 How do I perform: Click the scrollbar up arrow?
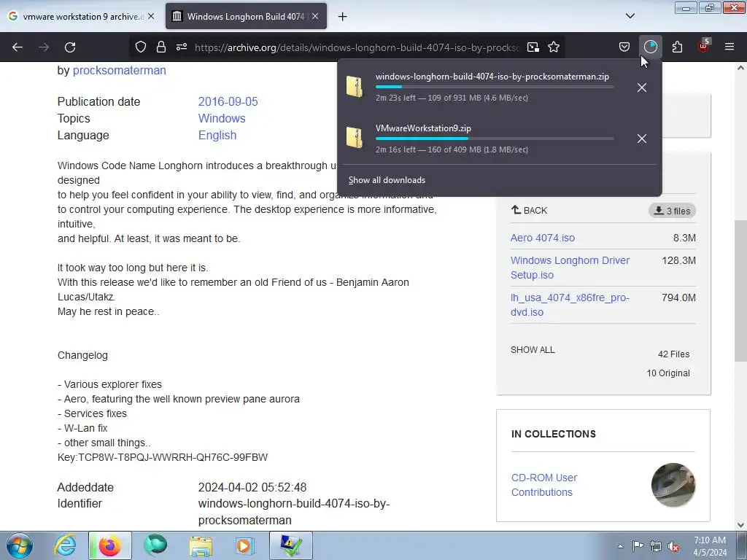click(741, 68)
